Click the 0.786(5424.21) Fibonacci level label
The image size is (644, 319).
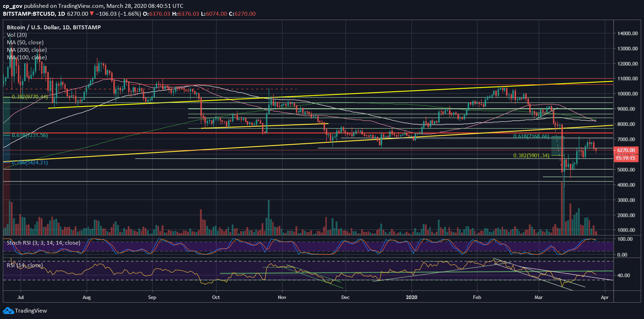(30, 163)
